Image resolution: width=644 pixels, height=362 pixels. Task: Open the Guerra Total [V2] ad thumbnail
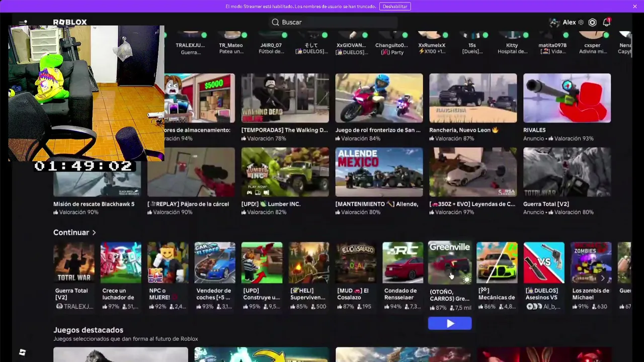pos(567,172)
